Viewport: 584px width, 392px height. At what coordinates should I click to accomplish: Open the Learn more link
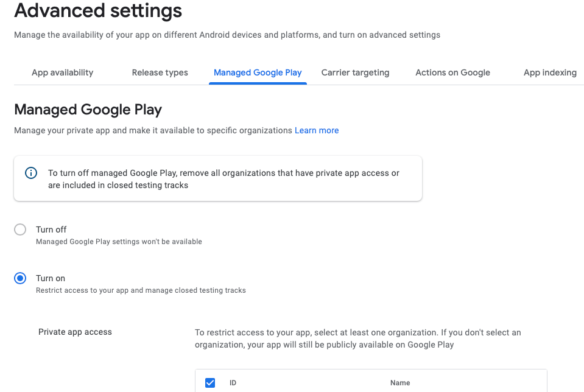pyautogui.click(x=317, y=130)
